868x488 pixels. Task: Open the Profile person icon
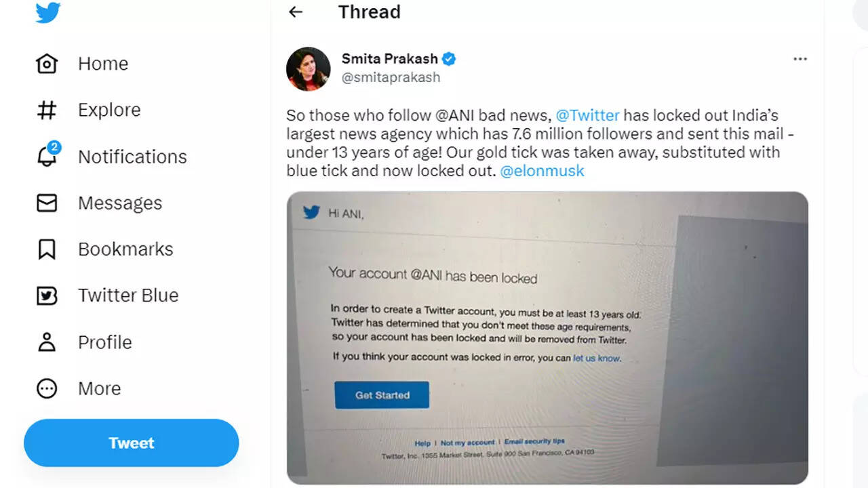[47, 342]
